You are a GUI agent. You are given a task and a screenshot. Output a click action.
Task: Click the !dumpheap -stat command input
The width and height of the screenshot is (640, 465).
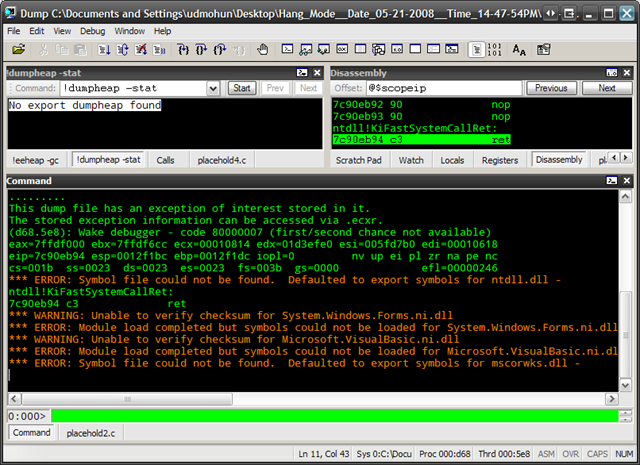tap(134, 88)
